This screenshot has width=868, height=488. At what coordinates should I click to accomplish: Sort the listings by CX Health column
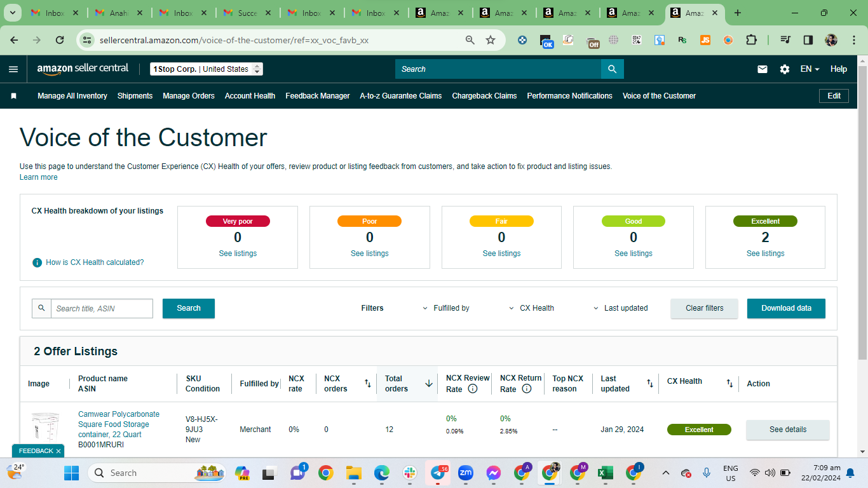pyautogui.click(x=729, y=384)
